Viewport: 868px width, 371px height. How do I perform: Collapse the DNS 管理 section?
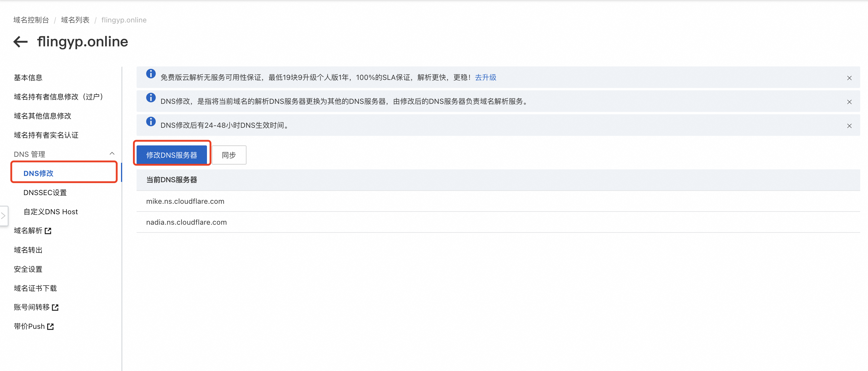(x=112, y=154)
